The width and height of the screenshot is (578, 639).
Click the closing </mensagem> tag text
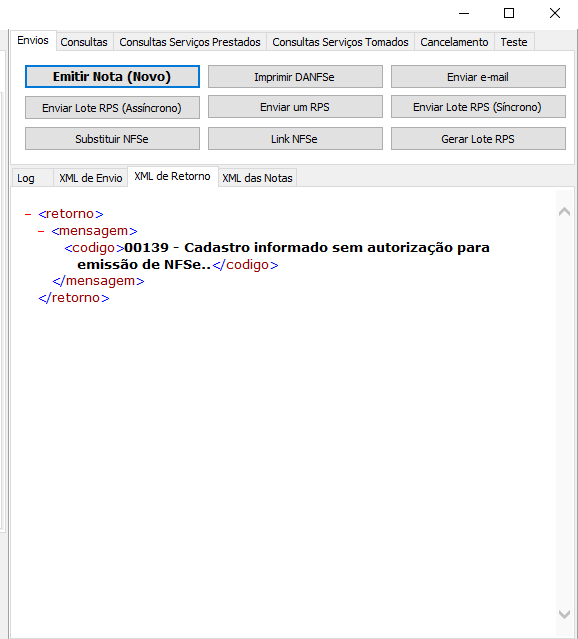[98, 281]
